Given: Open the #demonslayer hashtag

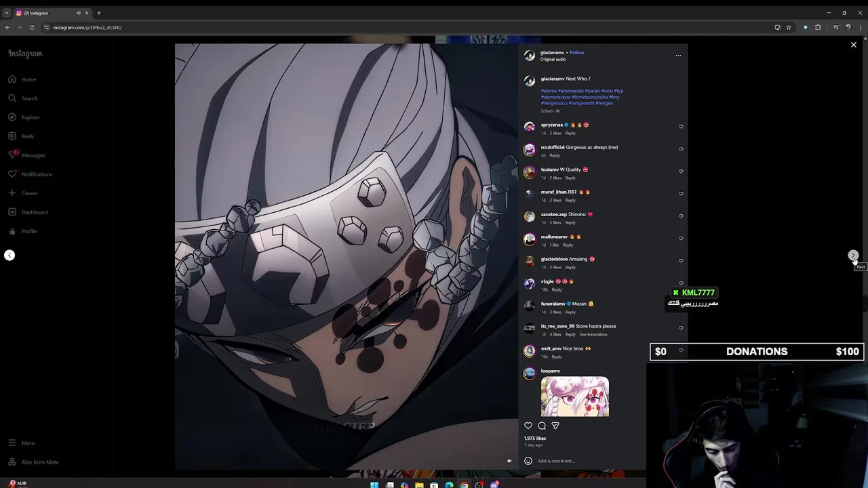Looking at the screenshot, I should 555,97.
